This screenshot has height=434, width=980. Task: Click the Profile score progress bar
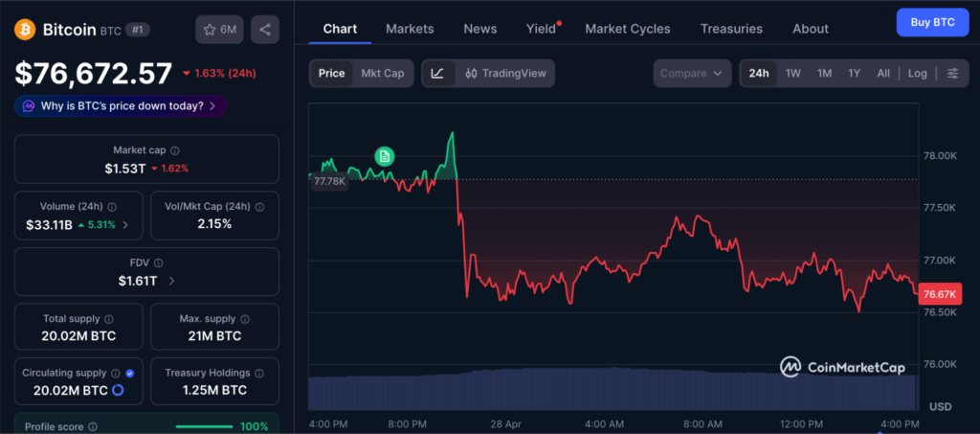pos(204,426)
